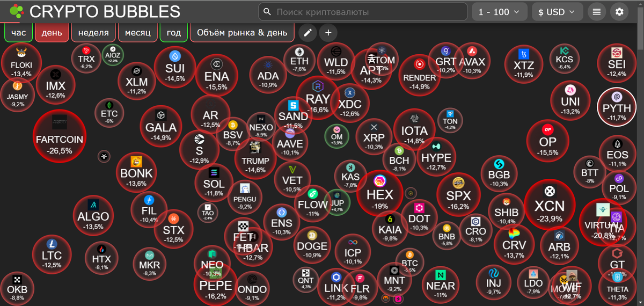Click the ARB bubble
Image resolution: width=644 pixels, height=306 pixels.
point(559,245)
